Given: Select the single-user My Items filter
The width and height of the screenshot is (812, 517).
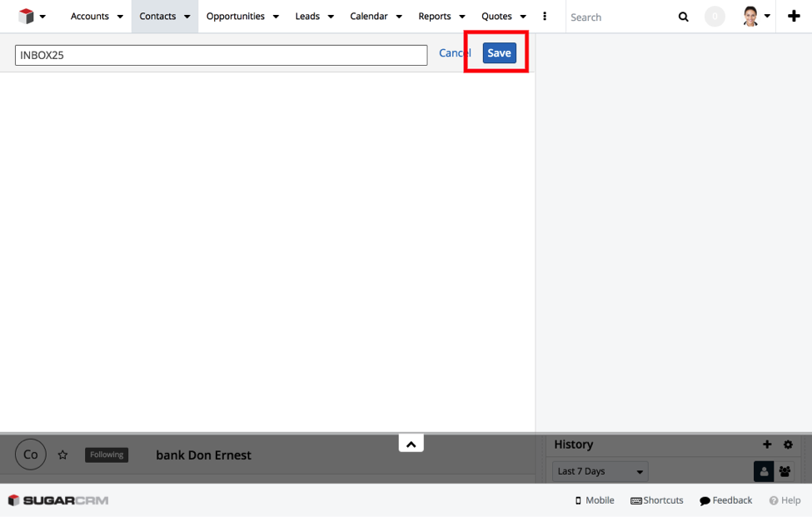Looking at the screenshot, I should (764, 471).
